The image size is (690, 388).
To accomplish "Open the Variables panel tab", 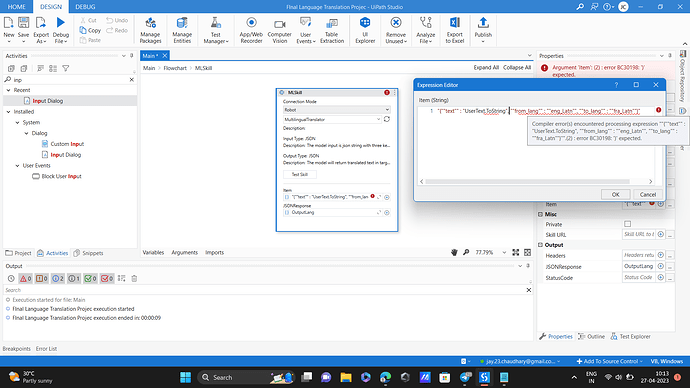I will (153, 253).
